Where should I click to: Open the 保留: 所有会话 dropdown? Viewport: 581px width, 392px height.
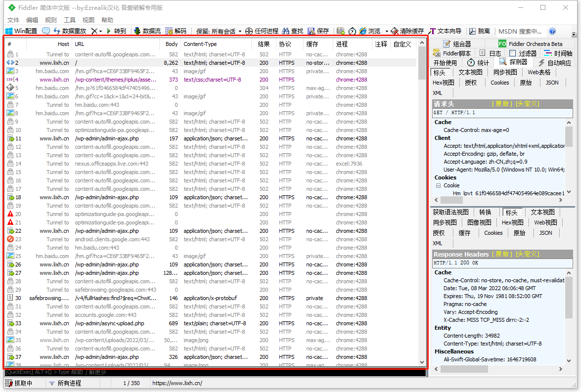pos(218,31)
